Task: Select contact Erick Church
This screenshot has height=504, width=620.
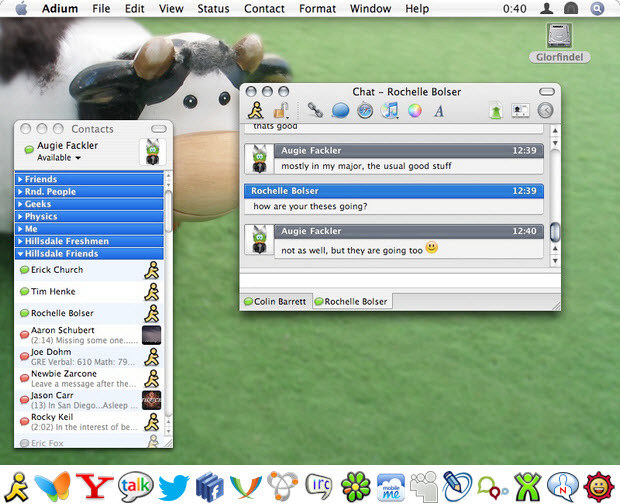Action: click(x=89, y=270)
